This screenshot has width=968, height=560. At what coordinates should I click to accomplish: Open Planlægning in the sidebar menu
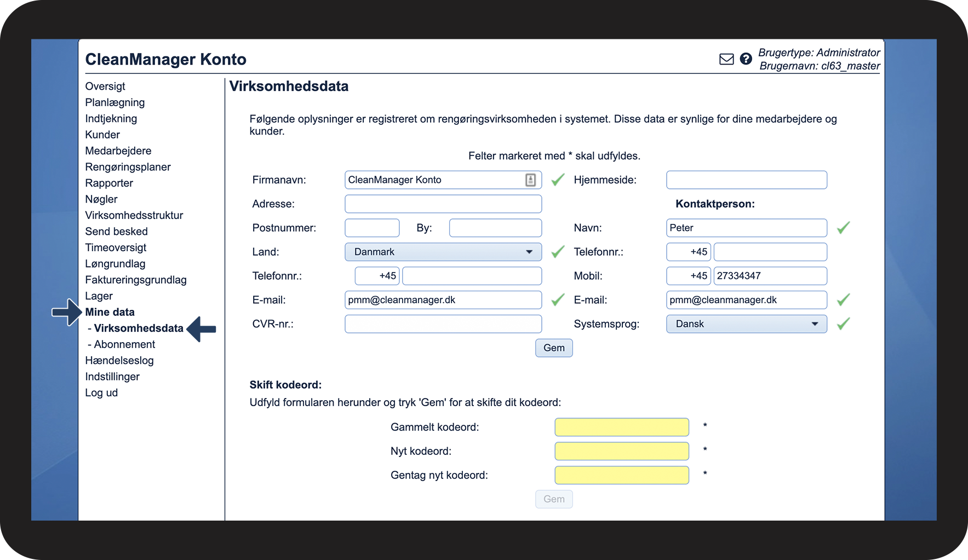(115, 102)
